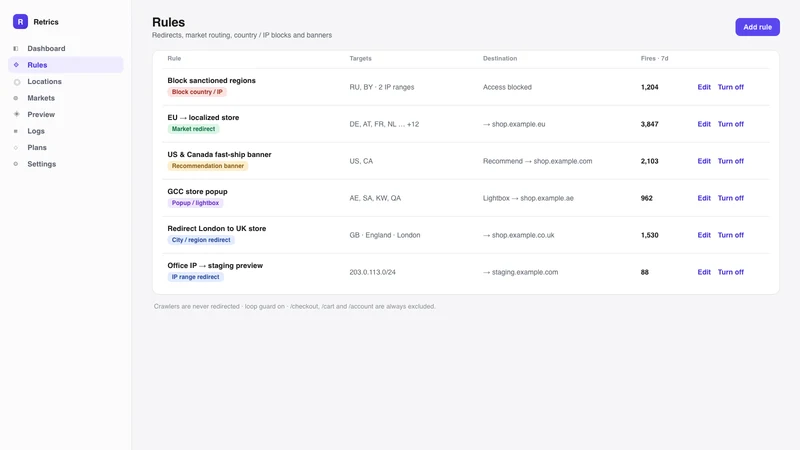
Task: Click Redirect London to UK store name
Action: point(217,229)
